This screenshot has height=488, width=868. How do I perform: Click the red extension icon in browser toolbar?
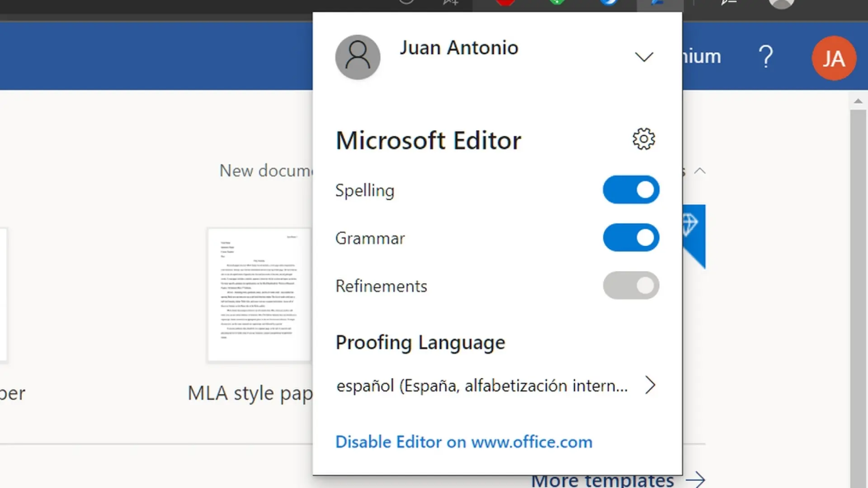click(x=505, y=2)
